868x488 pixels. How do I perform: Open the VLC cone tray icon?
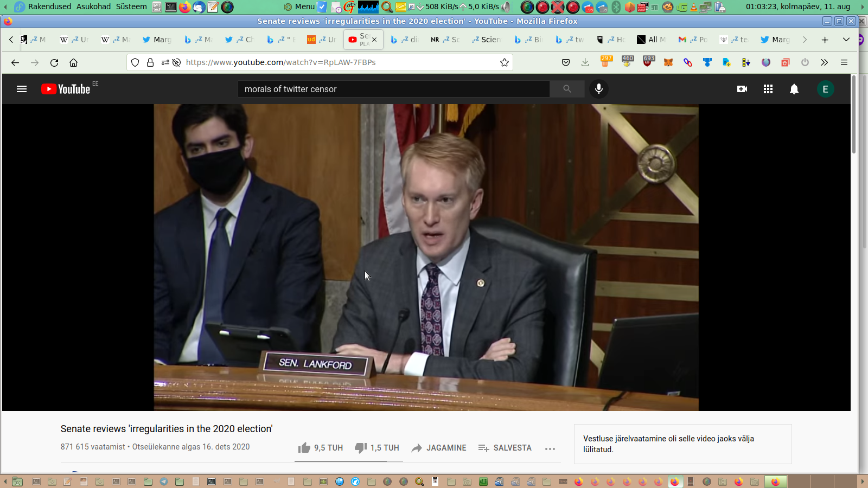click(x=693, y=7)
